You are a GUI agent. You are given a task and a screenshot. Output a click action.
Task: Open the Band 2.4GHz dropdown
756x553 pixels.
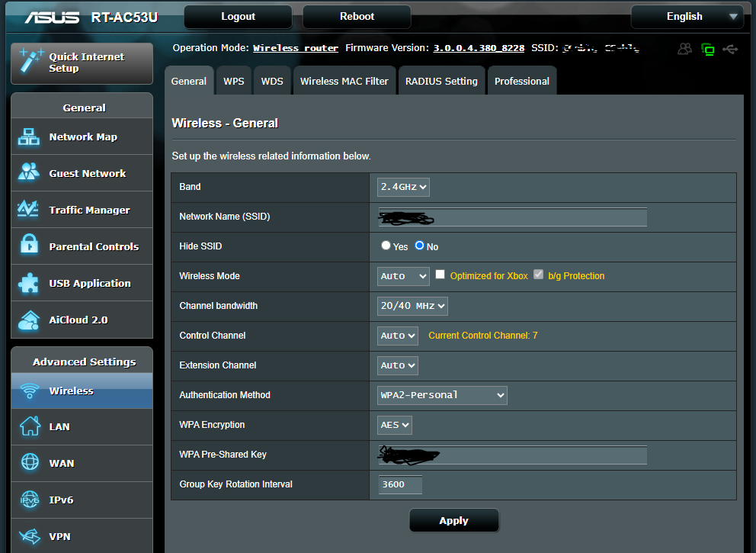click(403, 187)
